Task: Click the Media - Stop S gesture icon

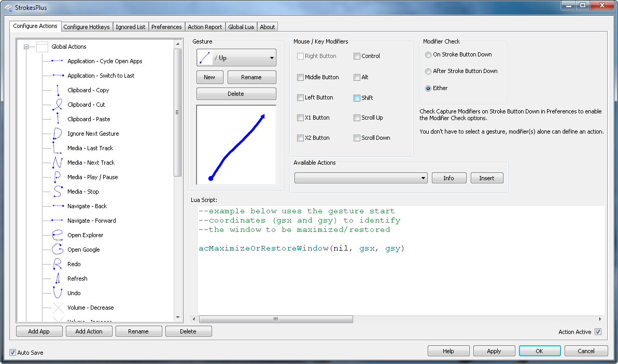Action: 58,192
